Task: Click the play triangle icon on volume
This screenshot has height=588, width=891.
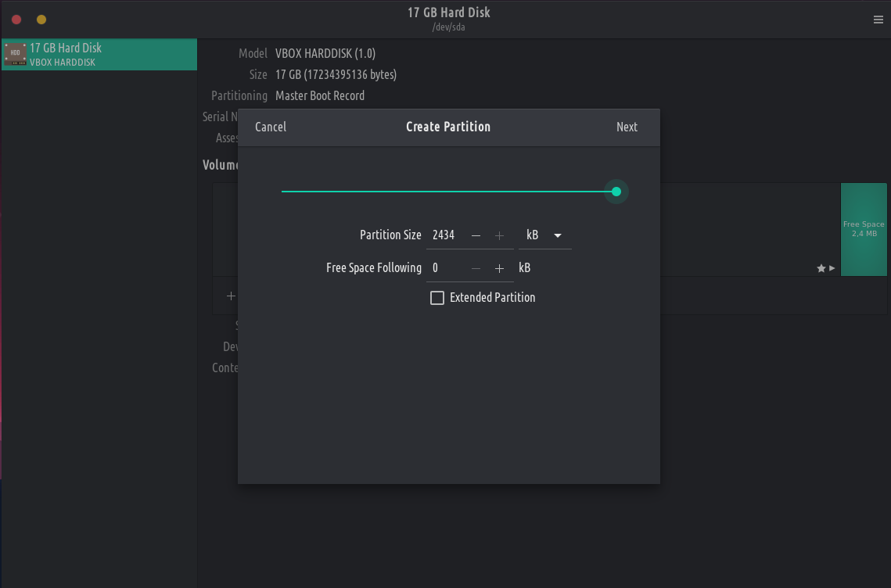Action: point(832,268)
